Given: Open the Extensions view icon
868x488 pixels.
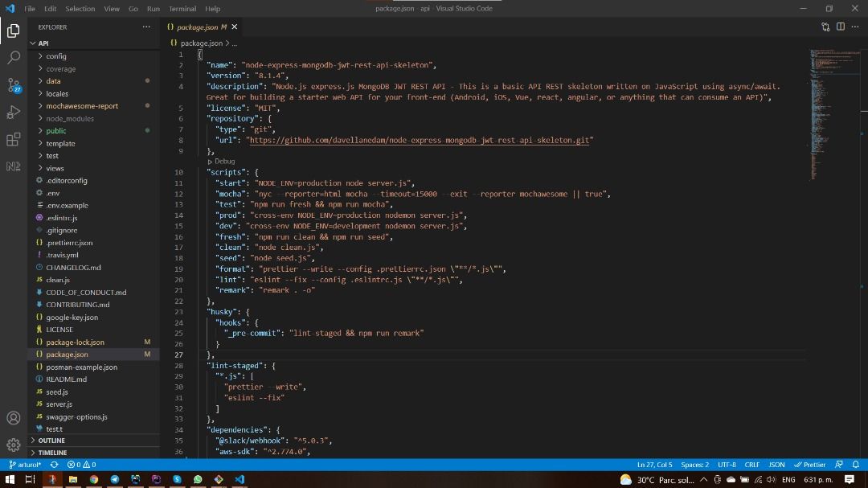Looking at the screenshot, I should (x=14, y=139).
